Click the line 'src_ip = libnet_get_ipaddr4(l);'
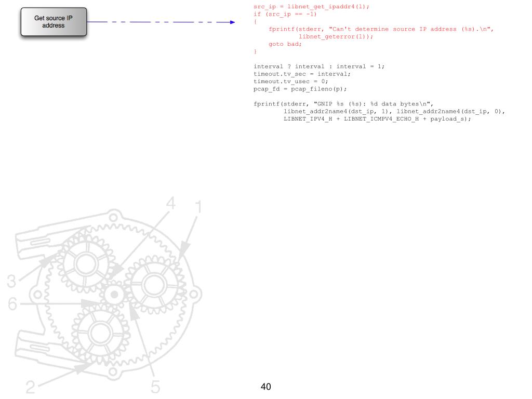Screen dimensions: 532x399 (311, 6)
